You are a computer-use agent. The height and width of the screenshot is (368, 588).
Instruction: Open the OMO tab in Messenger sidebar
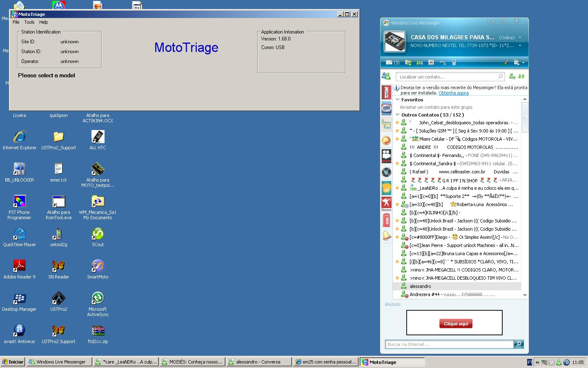[x=386, y=108]
